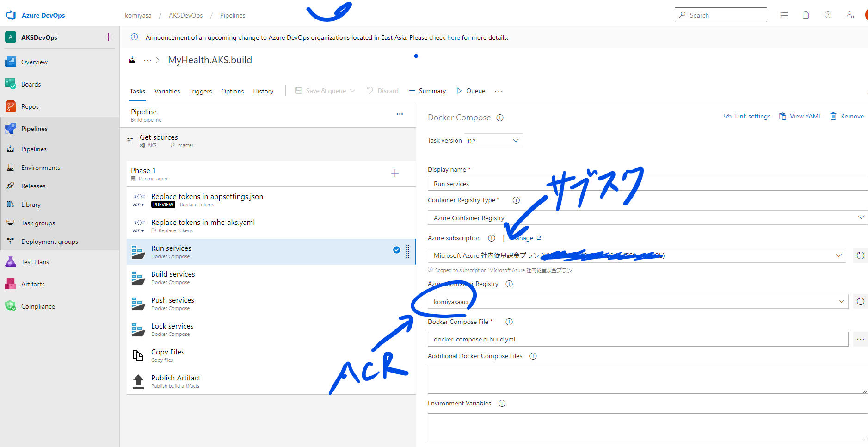Click the Azure DevOps logo icon

click(x=11, y=15)
